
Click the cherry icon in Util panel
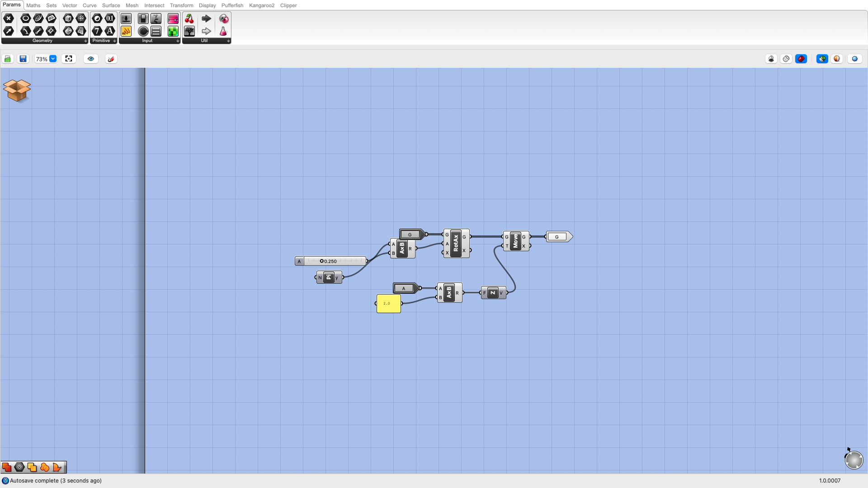click(x=189, y=19)
